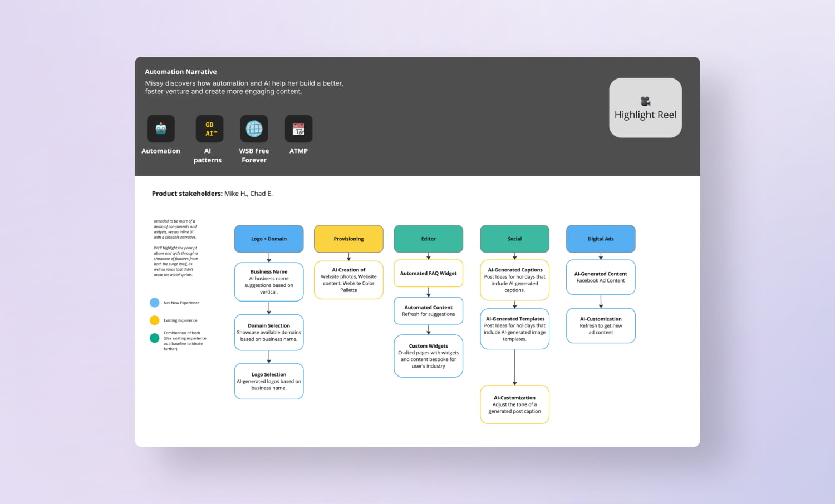The image size is (835, 504).
Task: Click the yellow Existing Experience legend dot
Action: (154, 320)
